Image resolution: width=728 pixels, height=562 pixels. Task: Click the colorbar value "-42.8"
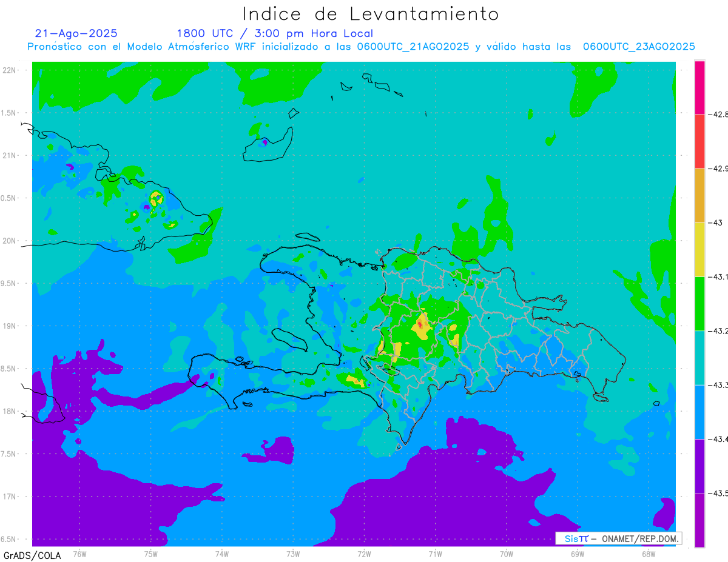click(x=720, y=114)
